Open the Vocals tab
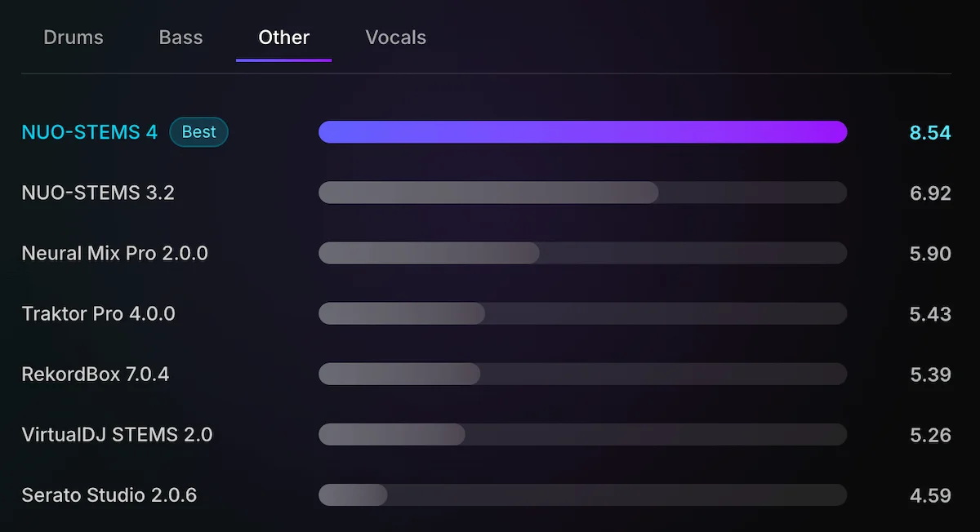980x532 pixels. [395, 37]
